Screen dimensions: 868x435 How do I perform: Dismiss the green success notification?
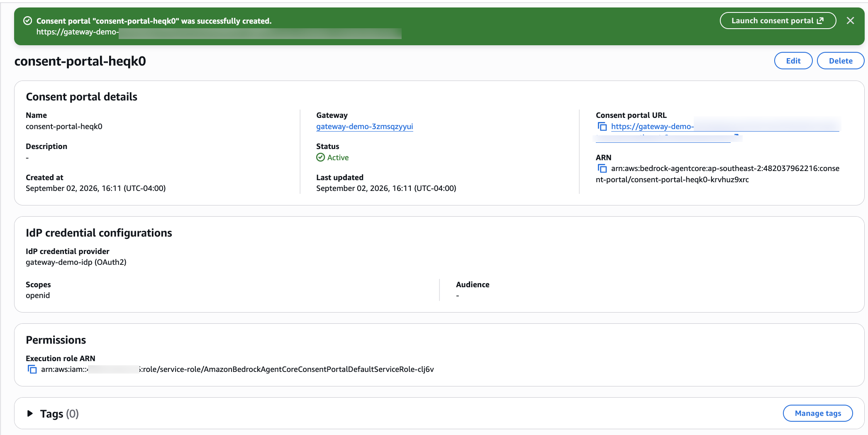[x=850, y=21]
